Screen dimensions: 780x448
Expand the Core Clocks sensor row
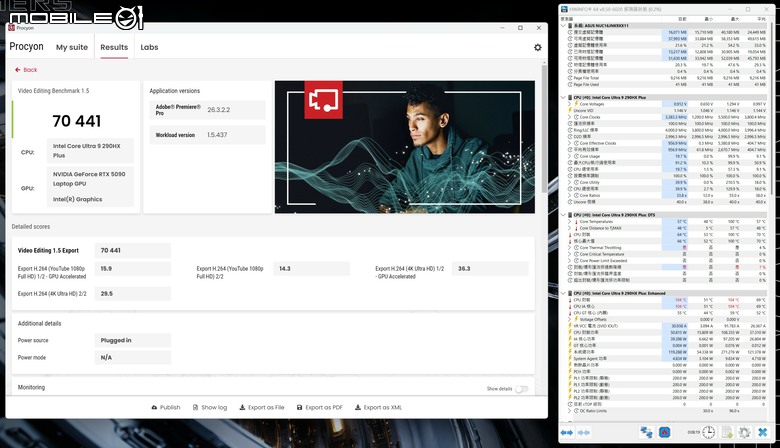pyautogui.click(x=570, y=117)
